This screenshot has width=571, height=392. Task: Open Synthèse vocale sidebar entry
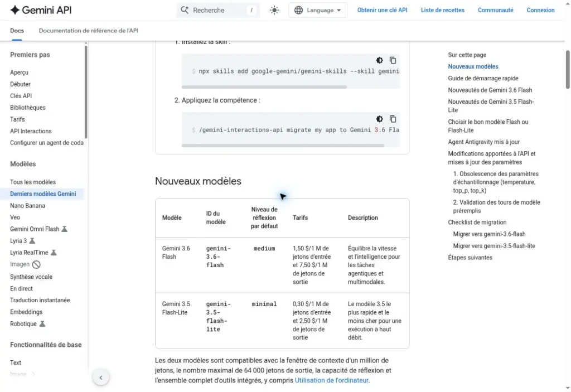click(31, 277)
